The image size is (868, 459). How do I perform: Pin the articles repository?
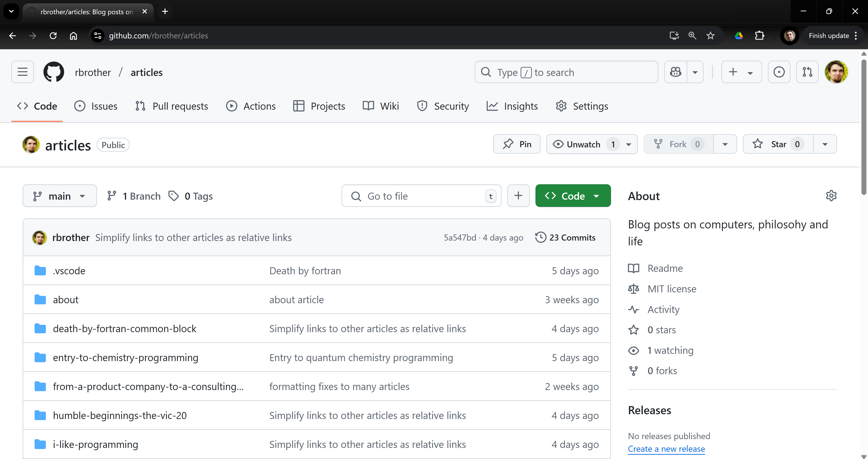(x=517, y=144)
